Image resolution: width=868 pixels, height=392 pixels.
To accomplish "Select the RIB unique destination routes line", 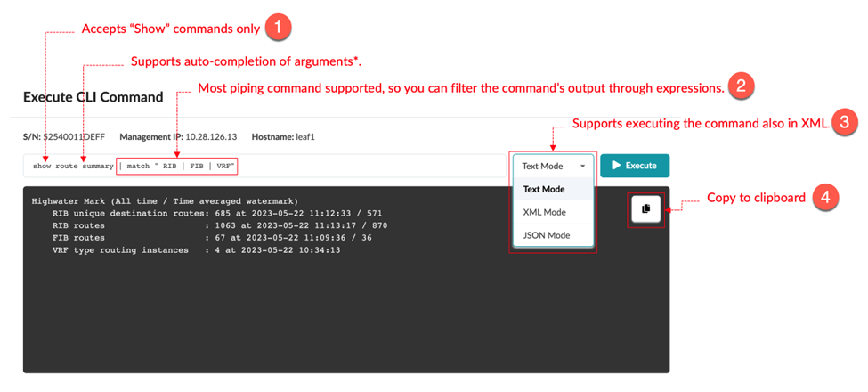I will tap(217, 213).
